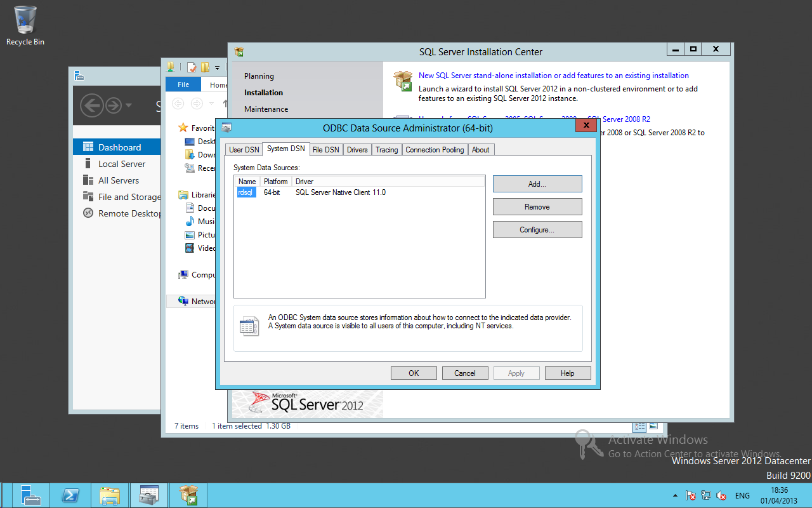Open the ENG input language indicator
Image resolution: width=812 pixels, height=508 pixels.
(x=742, y=495)
